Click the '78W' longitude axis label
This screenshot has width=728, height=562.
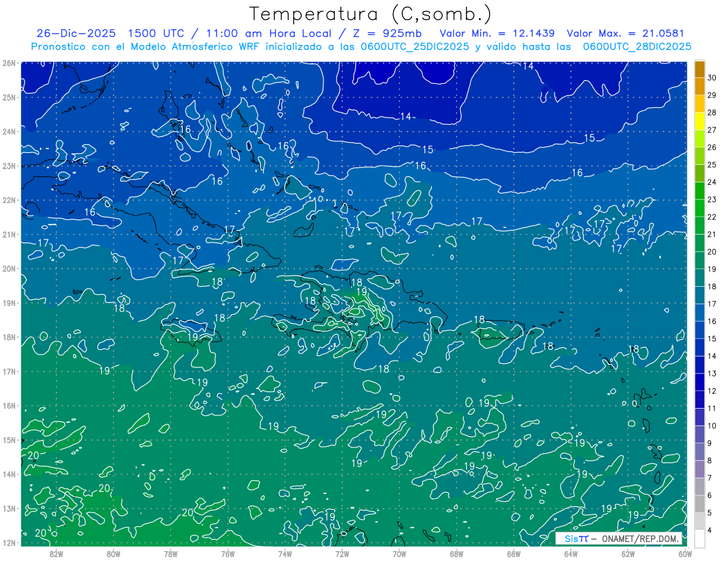[170, 554]
